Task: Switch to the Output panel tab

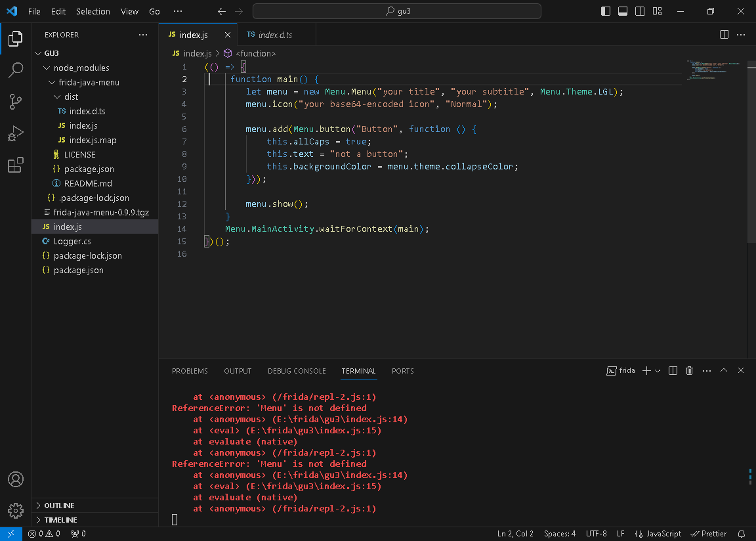Action: point(238,371)
